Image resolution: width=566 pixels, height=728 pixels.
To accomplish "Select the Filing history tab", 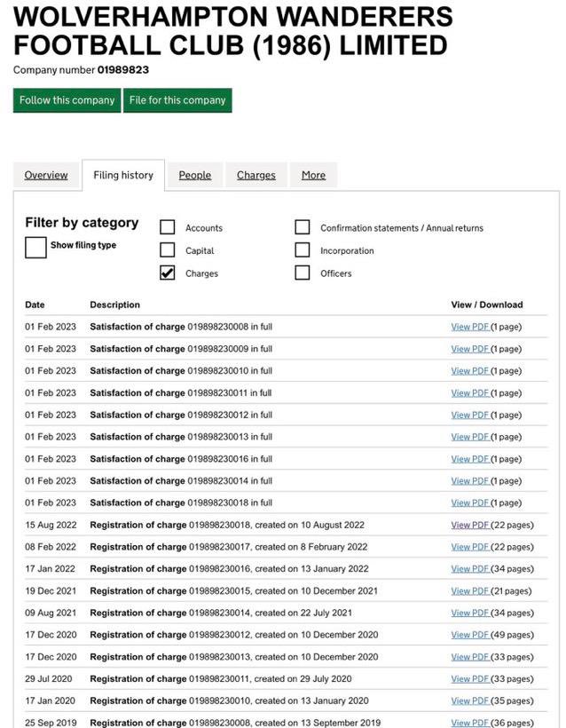I will click(123, 175).
